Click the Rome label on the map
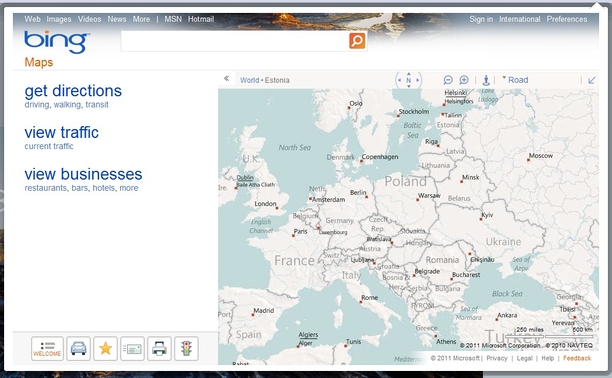The image size is (612, 378). coord(370,297)
